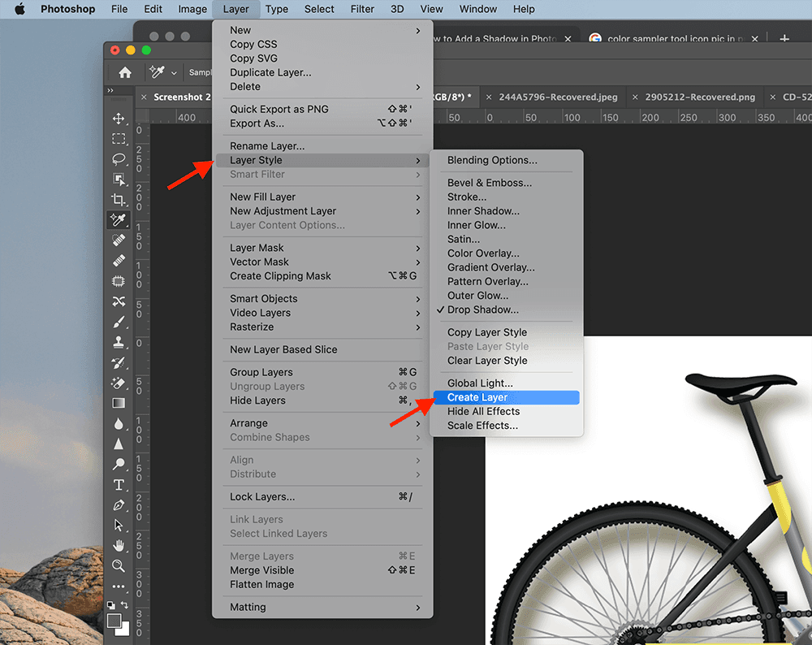Select the Crop tool
This screenshot has width=812, height=645.
tap(119, 200)
